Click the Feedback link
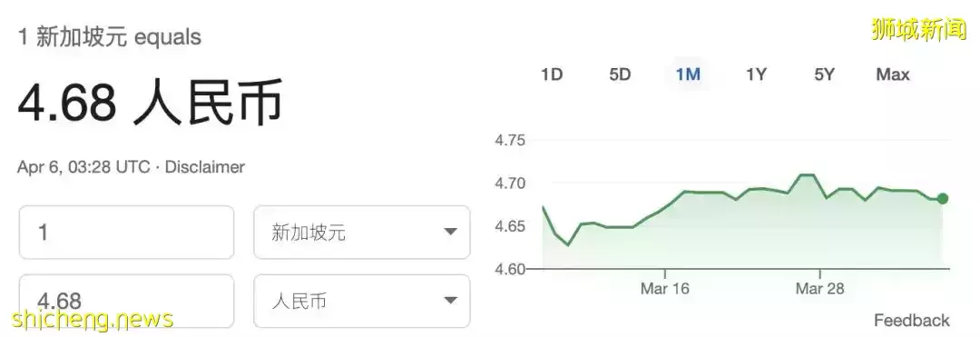980x337 pixels. tap(911, 321)
